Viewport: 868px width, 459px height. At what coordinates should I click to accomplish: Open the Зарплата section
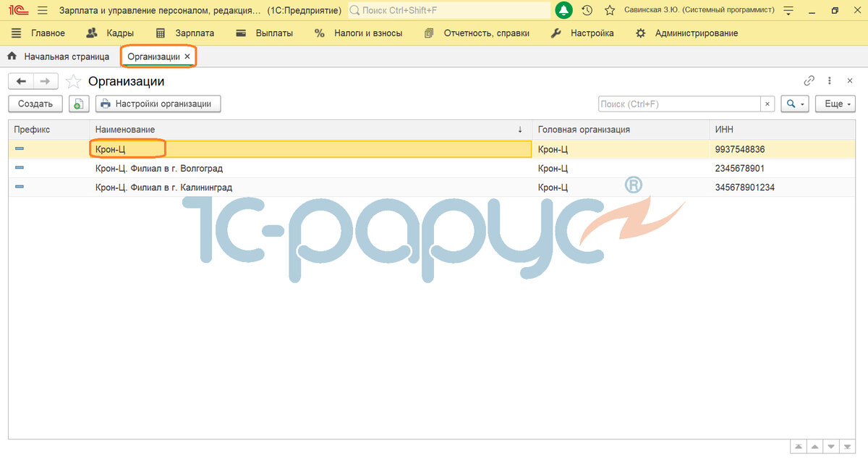[x=185, y=33]
